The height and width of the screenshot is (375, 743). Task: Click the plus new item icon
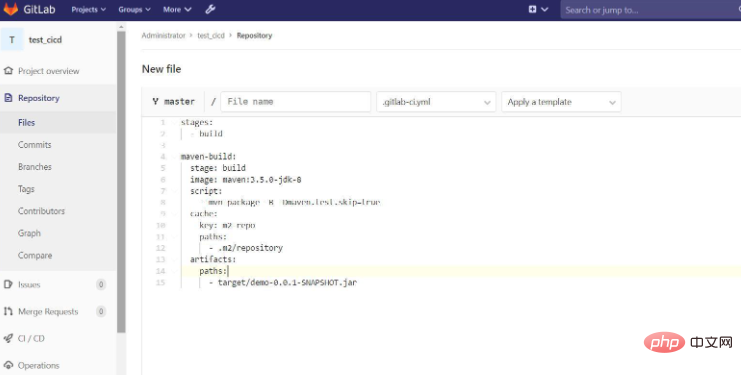point(533,9)
